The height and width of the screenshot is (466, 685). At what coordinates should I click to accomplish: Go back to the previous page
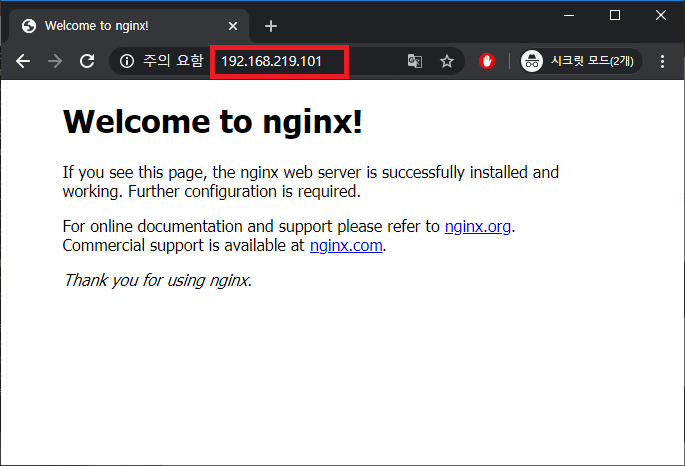coord(23,61)
